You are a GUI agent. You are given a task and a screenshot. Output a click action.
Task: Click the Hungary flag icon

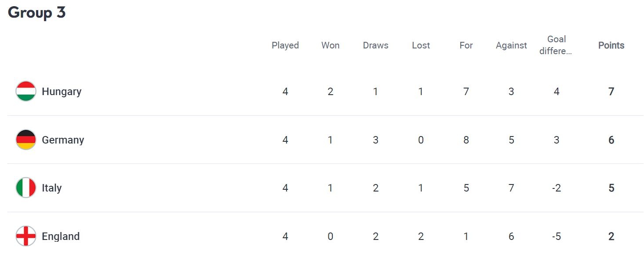[26, 92]
